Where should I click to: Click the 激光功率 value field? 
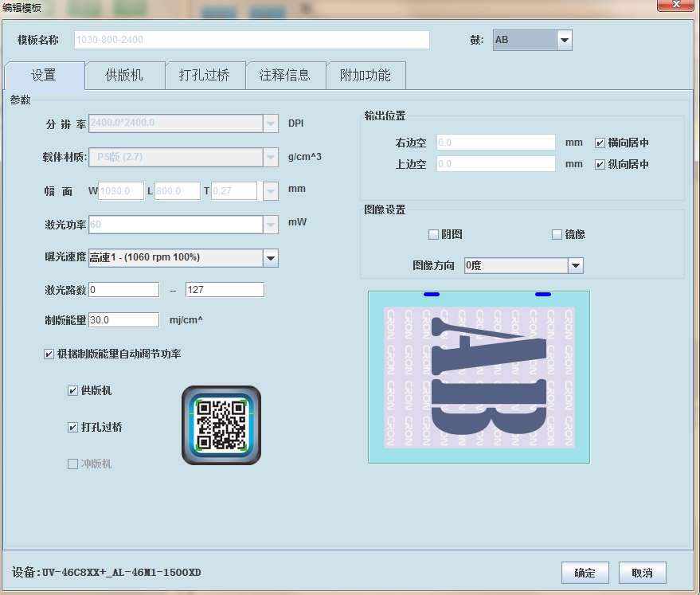coord(176,225)
